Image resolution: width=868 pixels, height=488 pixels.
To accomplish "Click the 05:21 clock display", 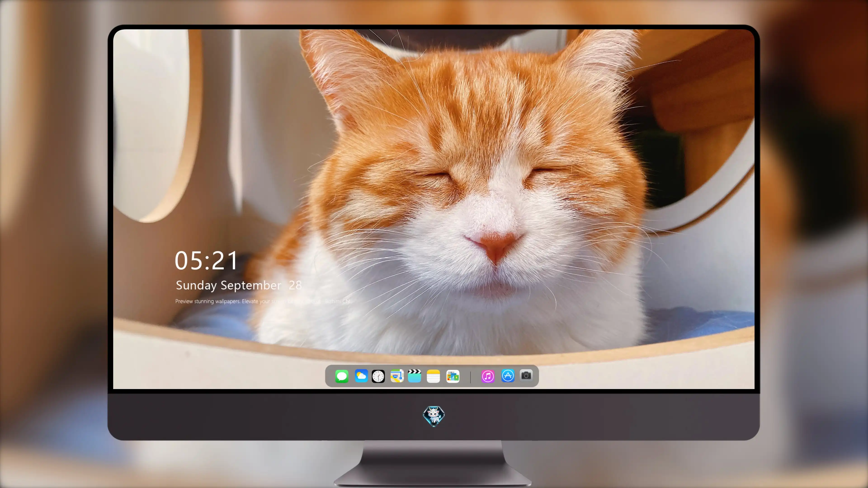I will (x=206, y=260).
